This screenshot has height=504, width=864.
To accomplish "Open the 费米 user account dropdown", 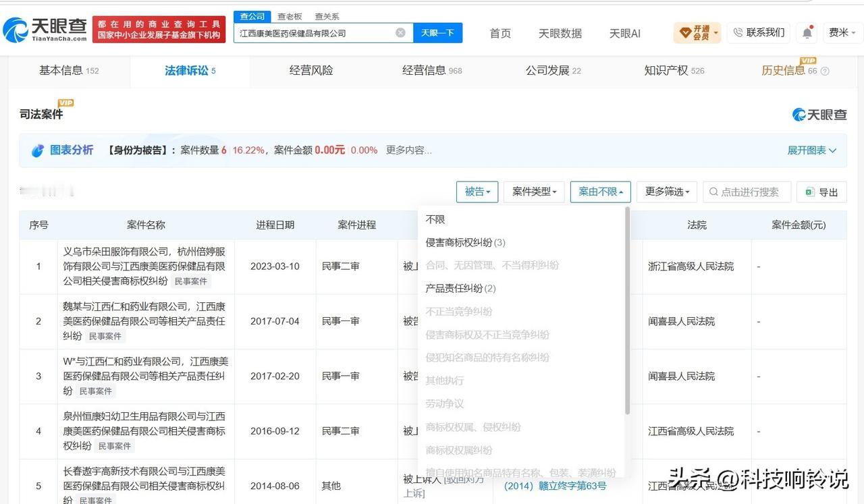I will pos(842,32).
